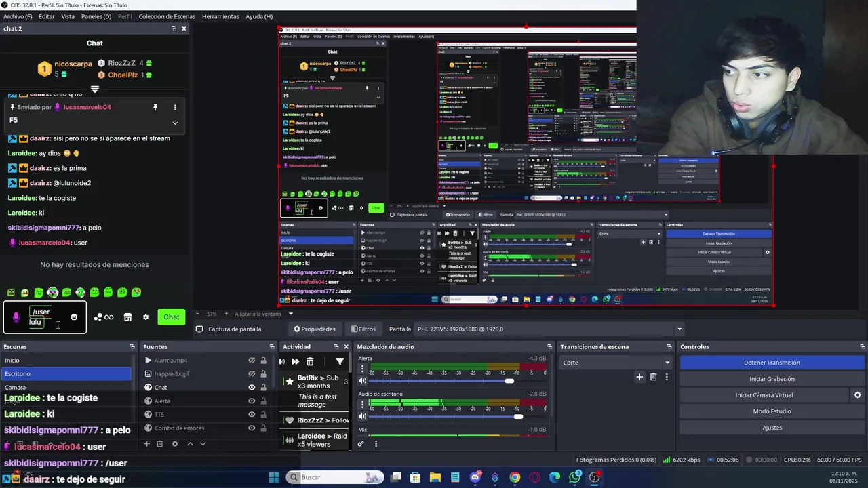Move source up arrow in Fuentes

pyautogui.click(x=190, y=444)
